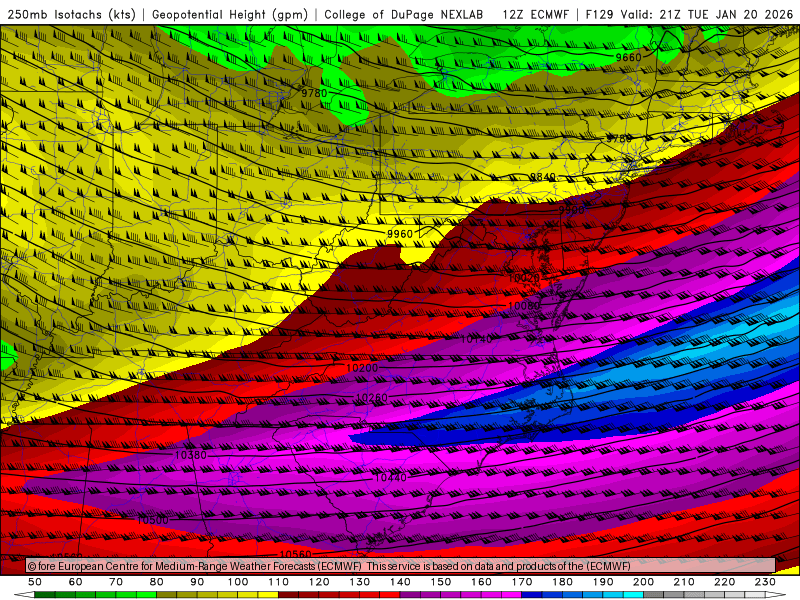Click the 80 knot legend value
The width and height of the screenshot is (800, 600).
point(157,582)
